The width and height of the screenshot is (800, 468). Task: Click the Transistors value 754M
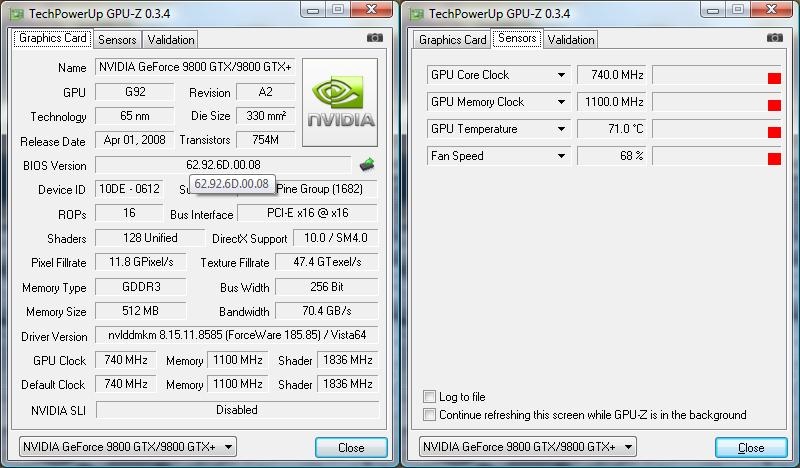coord(265,140)
